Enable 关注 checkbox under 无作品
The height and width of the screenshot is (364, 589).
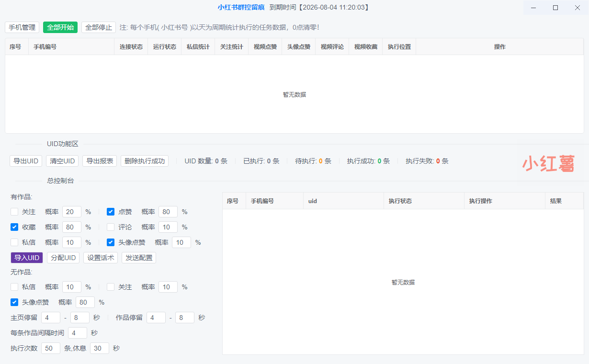pos(111,287)
